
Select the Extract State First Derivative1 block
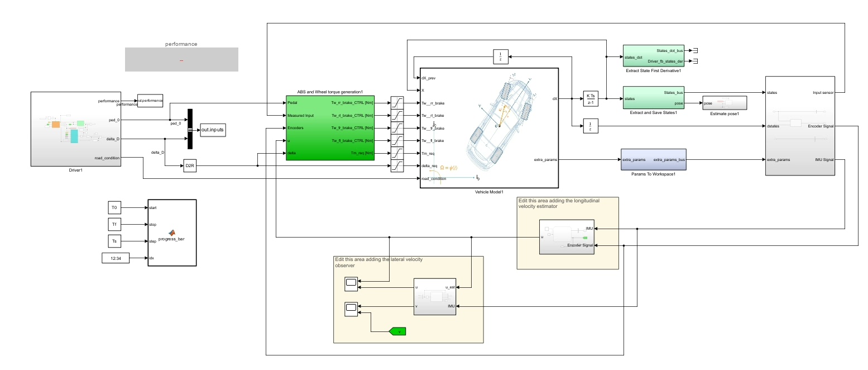654,56
